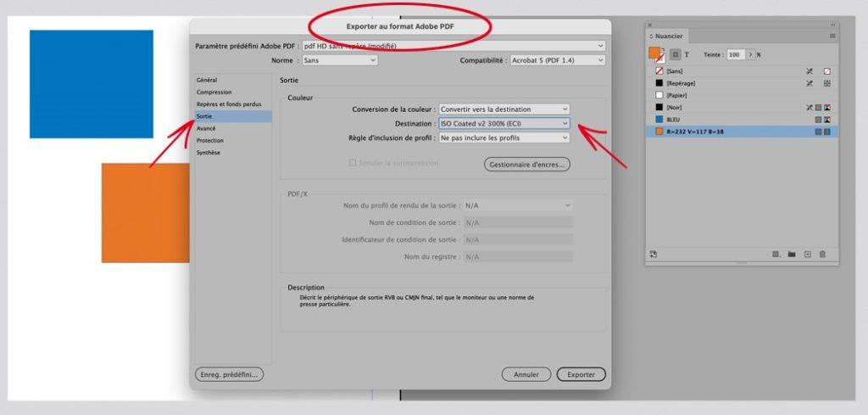Click Annuler button

526,374
